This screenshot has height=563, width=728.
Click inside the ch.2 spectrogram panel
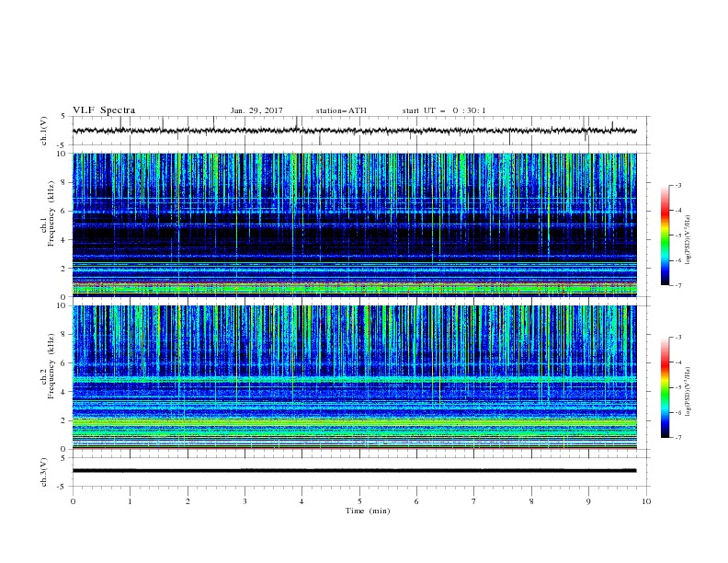[x=355, y=377]
